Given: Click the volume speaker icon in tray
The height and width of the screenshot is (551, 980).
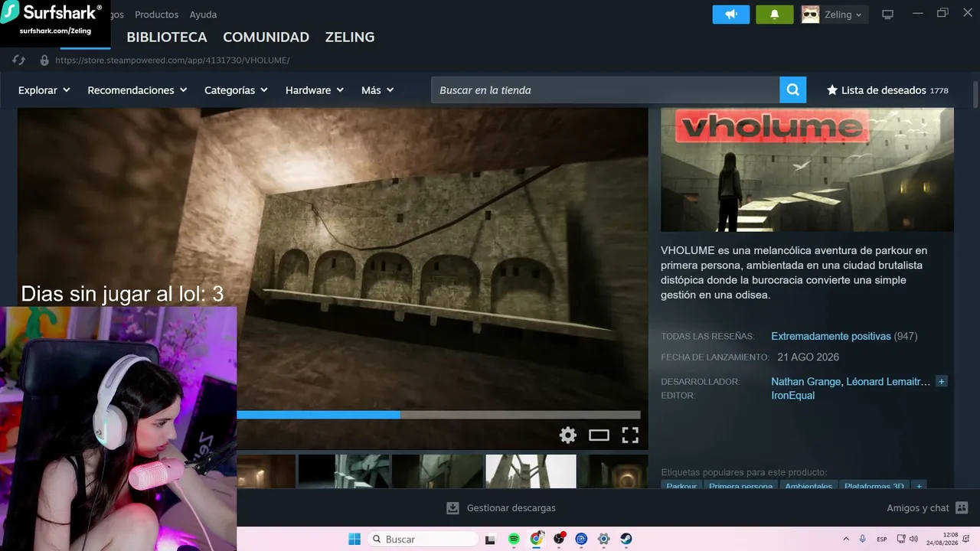Looking at the screenshot, I should [913, 539].
